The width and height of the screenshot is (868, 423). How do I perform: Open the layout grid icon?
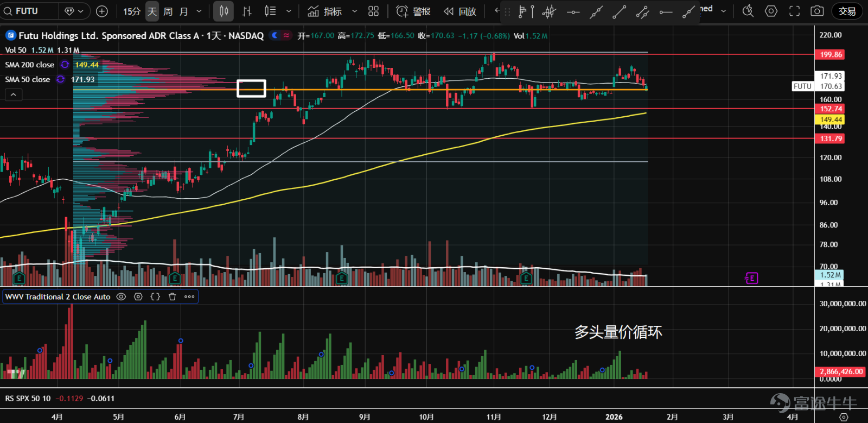pos(373,11)
